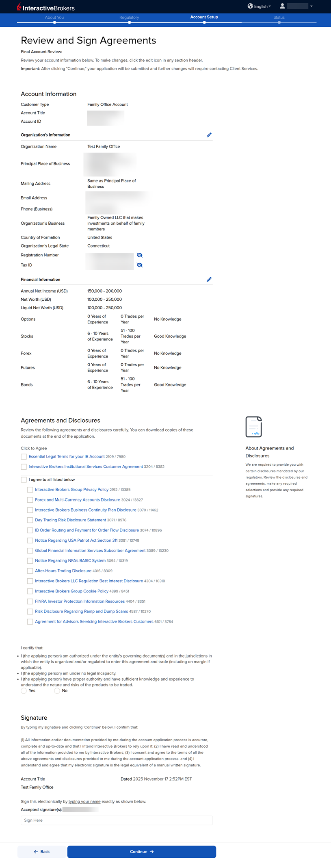The width and height of the screenshot is (331, 868).
Task: Select Yes for the certification
Action: [24, 691]
